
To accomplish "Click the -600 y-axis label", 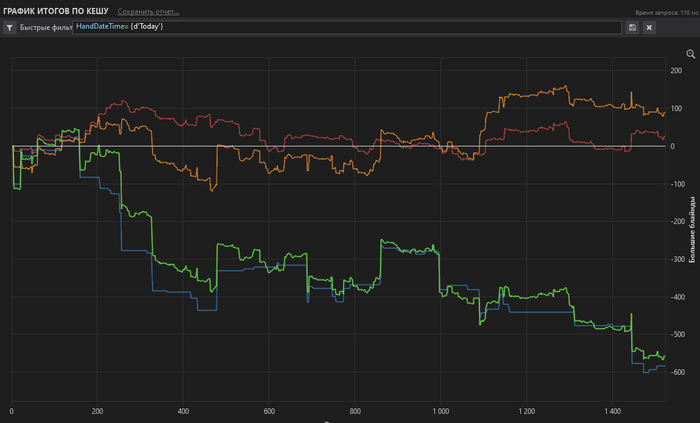I will click(x=679, y=372).
